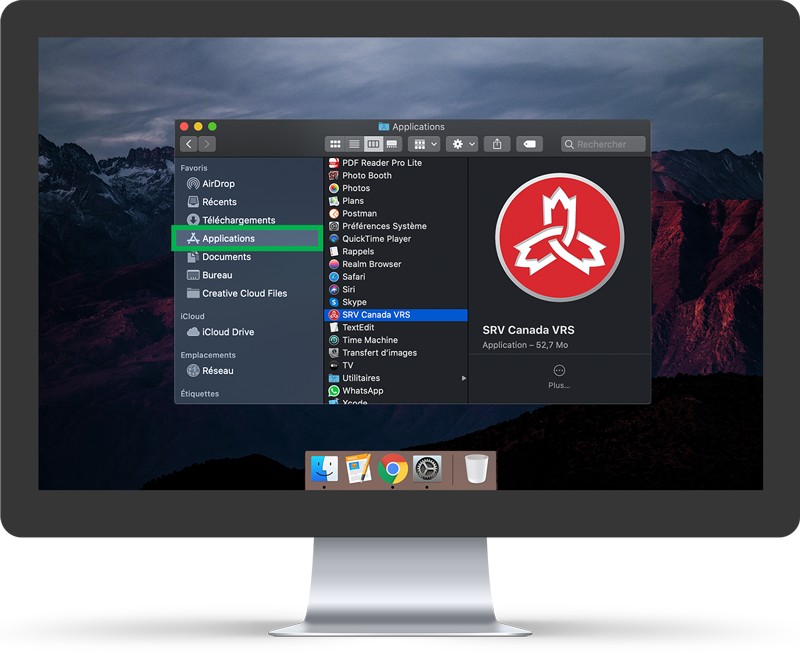
Task: Select WhatsApp in the applications list
Action: [396, 391]
